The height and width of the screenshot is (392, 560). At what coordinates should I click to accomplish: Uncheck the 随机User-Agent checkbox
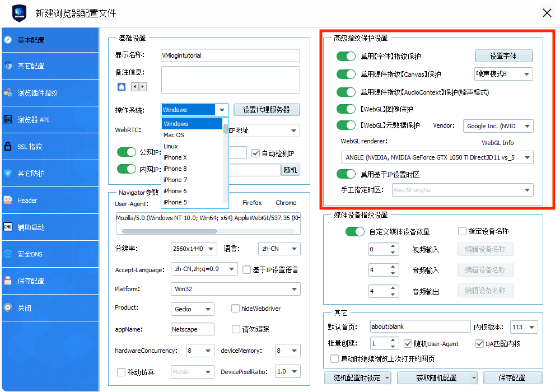[408, 343]
